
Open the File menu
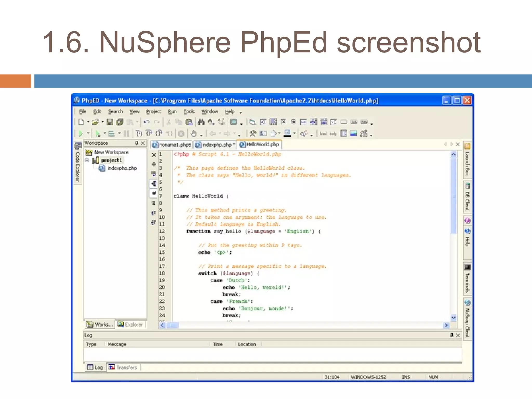(83, 112)
